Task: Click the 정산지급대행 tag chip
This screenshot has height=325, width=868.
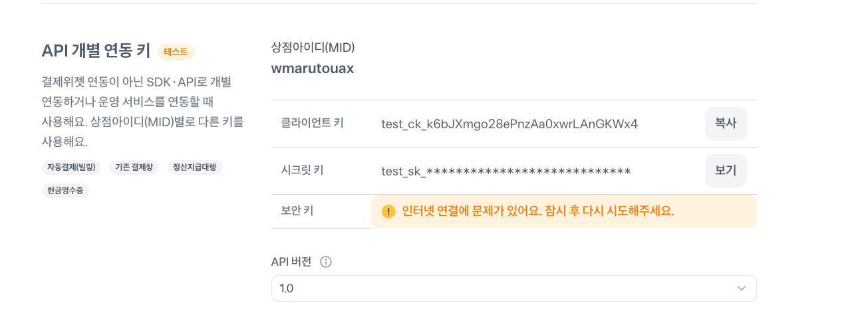Action: pos(194,167)
